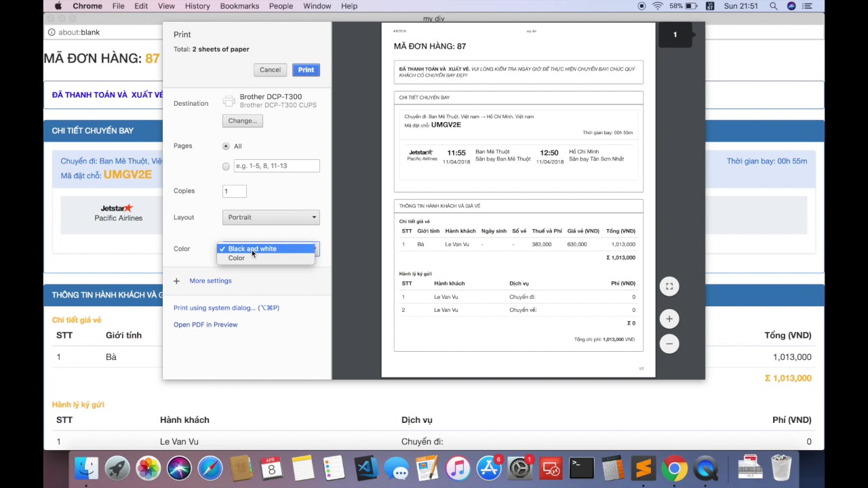Click battery 58% indicator in menu bar
The image size is (868, 488).
pyautogui.click(x=684, y=6)
